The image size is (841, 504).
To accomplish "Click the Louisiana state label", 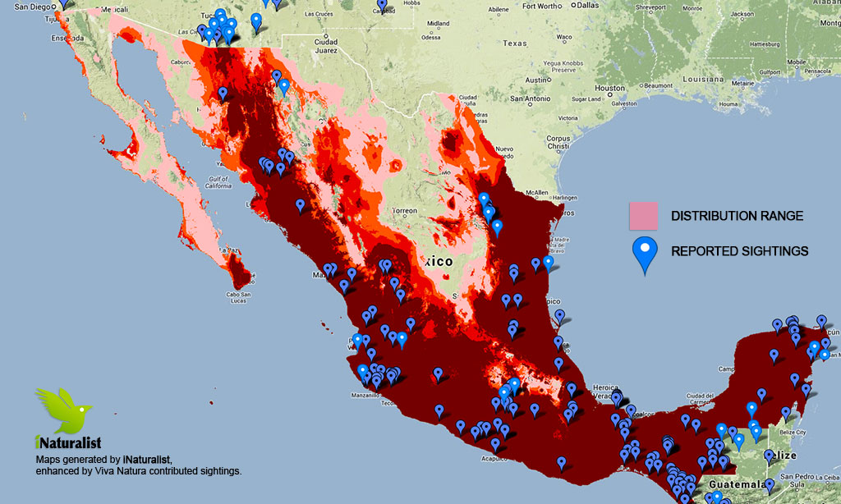I will [x=703, y=79].
